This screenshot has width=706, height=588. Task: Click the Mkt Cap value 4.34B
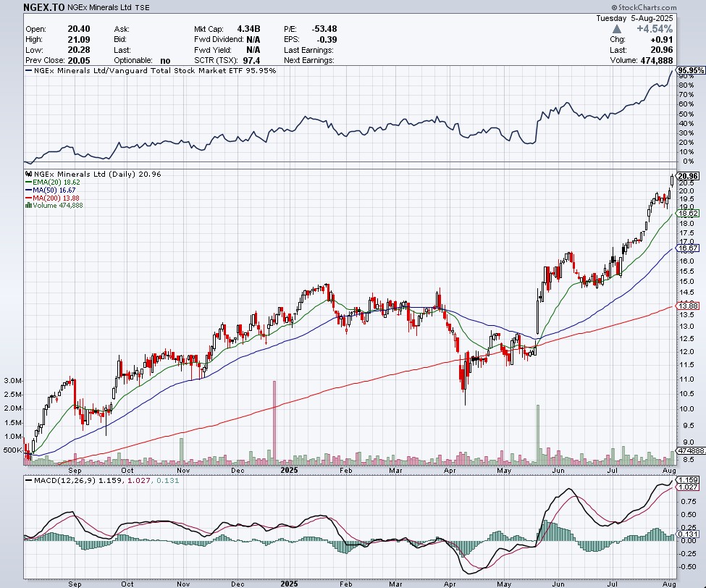(x=248, y=29)
